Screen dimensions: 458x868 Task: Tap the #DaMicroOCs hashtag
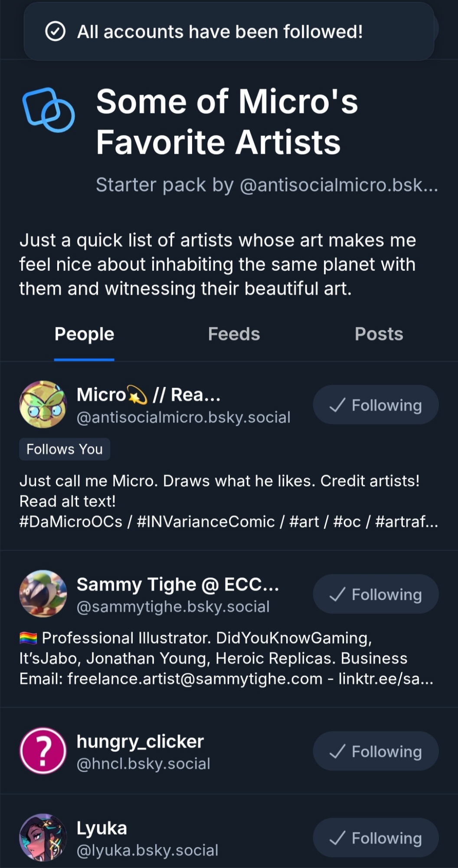(x=71, y=522)
